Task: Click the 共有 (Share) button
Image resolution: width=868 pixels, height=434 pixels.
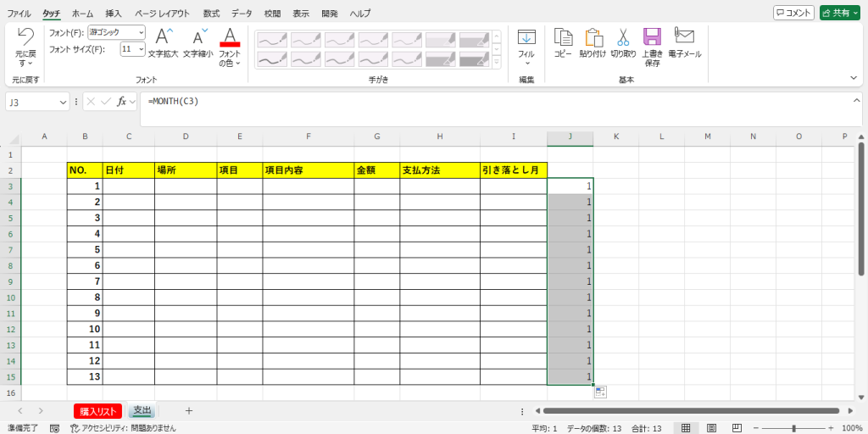Action: click(x=839, y=13)
